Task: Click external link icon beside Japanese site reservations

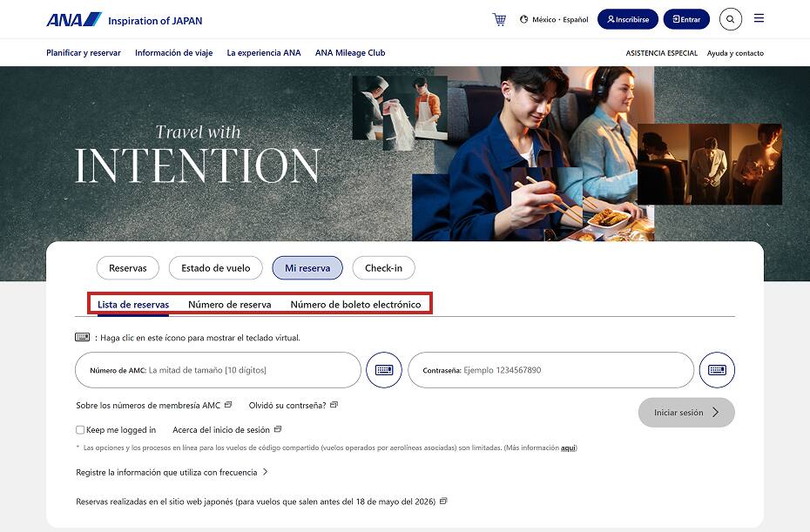Action: [443, 502]
